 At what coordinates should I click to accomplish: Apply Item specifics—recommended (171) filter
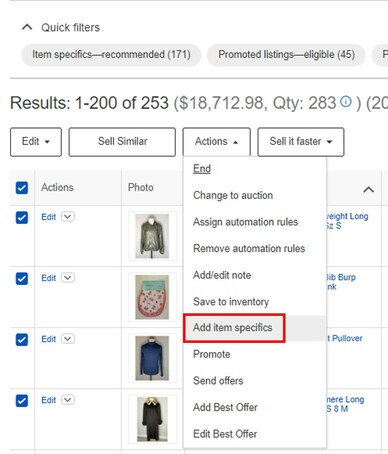tap(111, 55)
